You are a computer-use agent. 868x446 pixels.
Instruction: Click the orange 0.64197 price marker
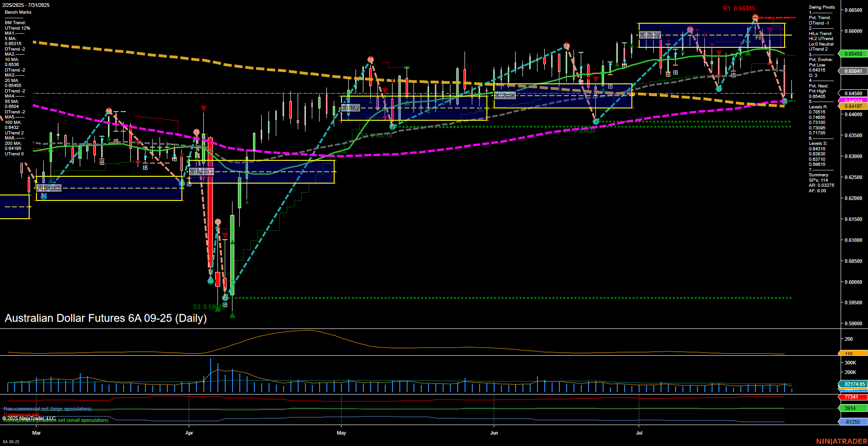coord(853,106)
